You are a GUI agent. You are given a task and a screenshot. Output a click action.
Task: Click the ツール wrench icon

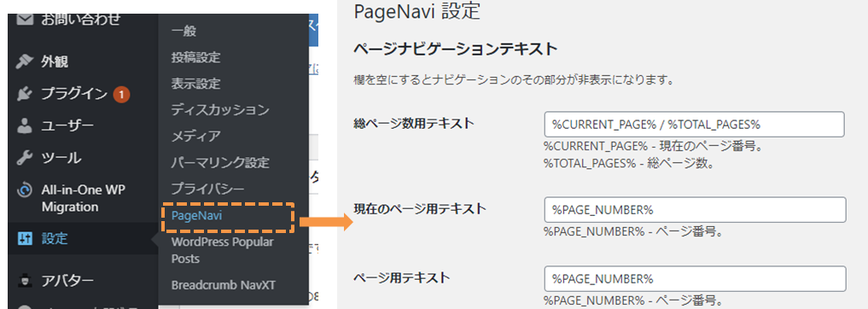25,159
